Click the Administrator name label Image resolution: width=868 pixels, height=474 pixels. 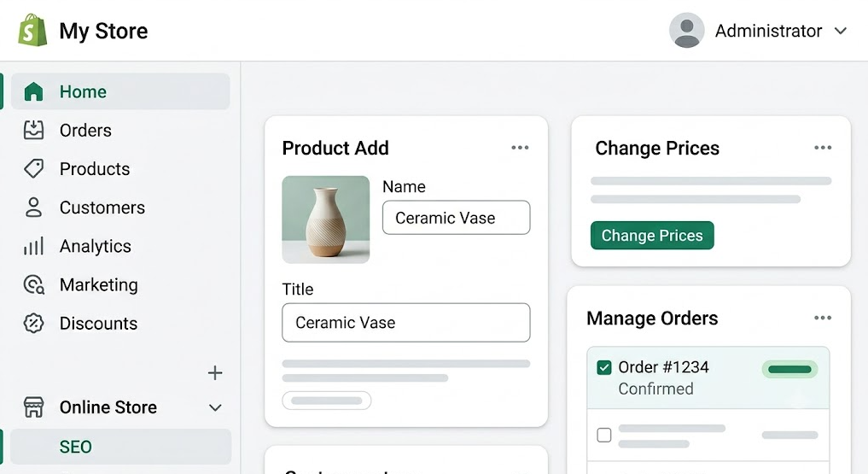768,31
